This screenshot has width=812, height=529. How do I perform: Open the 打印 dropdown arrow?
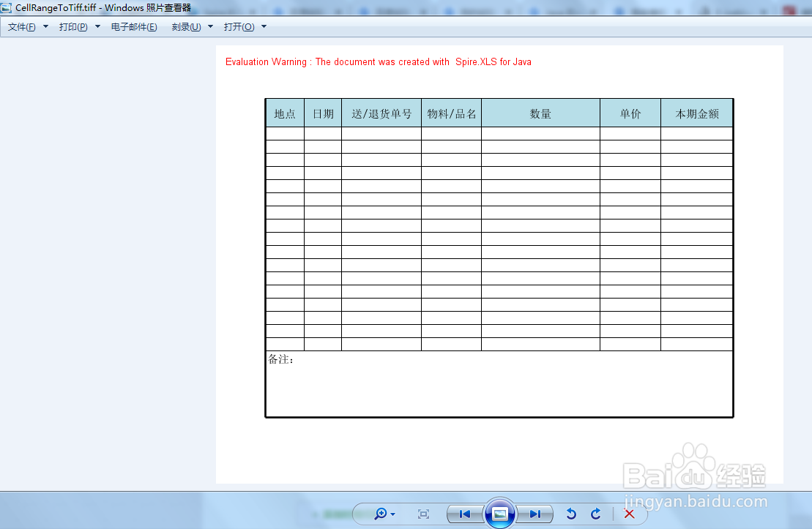tap(96, 26)
